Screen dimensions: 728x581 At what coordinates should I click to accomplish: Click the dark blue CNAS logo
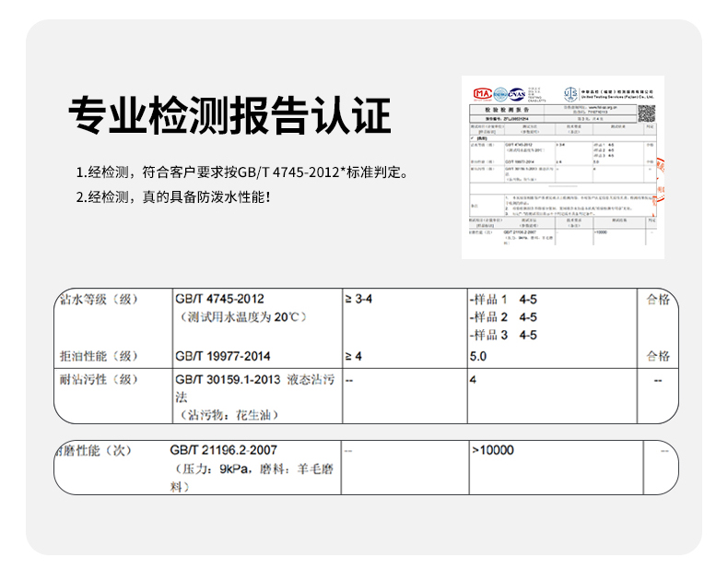(517, 94)
